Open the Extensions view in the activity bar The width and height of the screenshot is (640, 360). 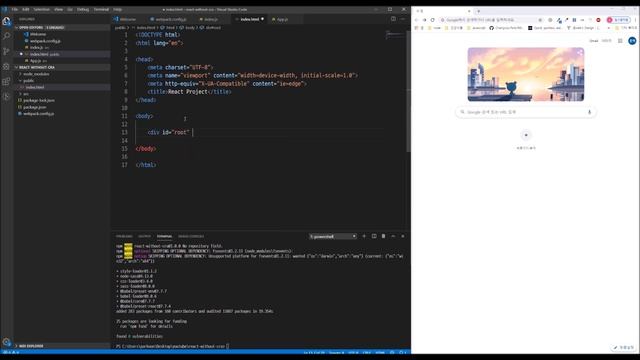point(6,82)
